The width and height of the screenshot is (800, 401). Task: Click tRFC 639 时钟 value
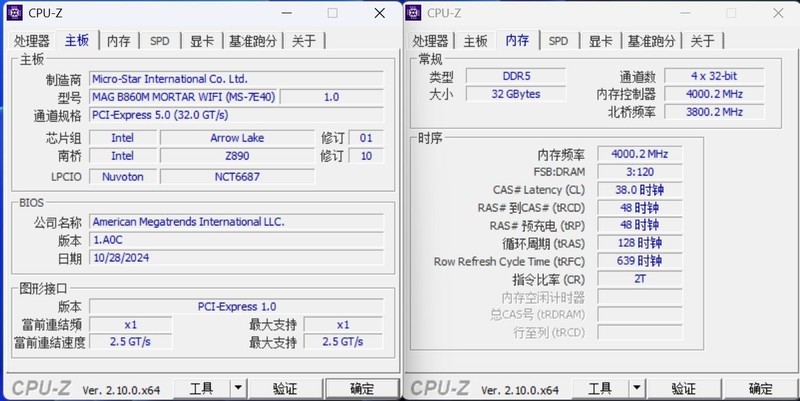[640, 261]
